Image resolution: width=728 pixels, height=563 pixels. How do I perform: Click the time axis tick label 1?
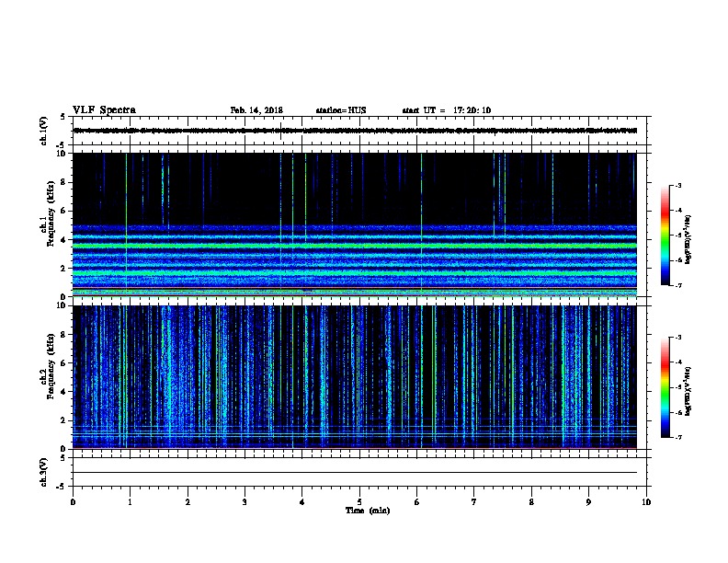(x=130, y=501)
